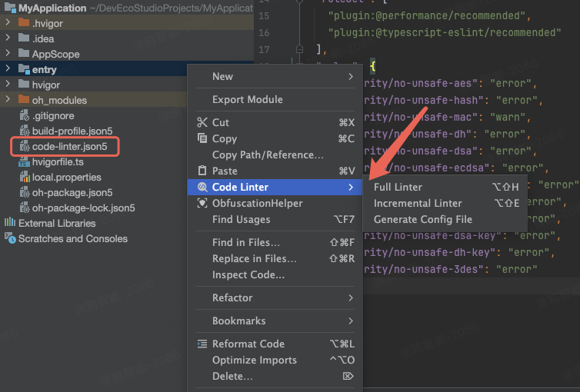The height and width of the screenshot is (392, 580).
Task: Expand the AppScope folder chevron
Action: pos(8,54)
